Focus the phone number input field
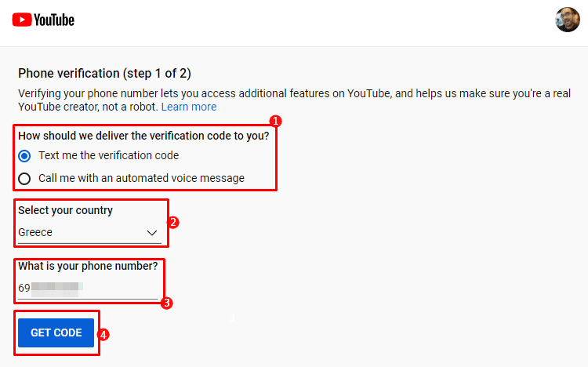The width and height of the screenshot is (588, 367). 88,289
